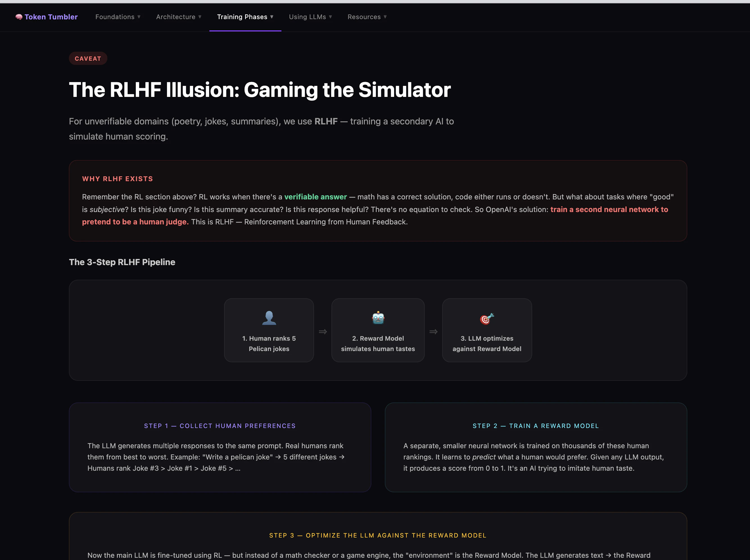Click the CAVEAT badge above the title
The height and width of the screenshot is (560, 750).
[88, 58]
